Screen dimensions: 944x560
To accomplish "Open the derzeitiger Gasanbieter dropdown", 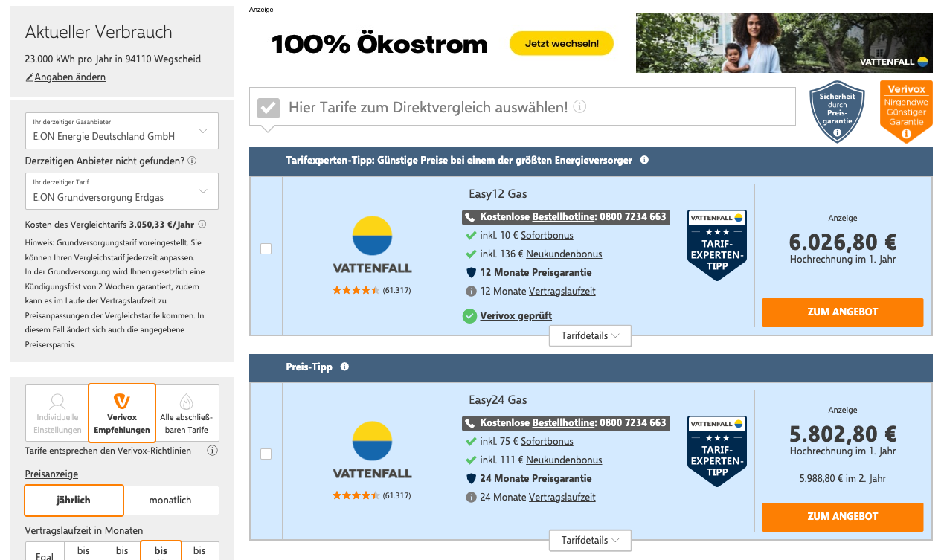I will tap(122, 131).
